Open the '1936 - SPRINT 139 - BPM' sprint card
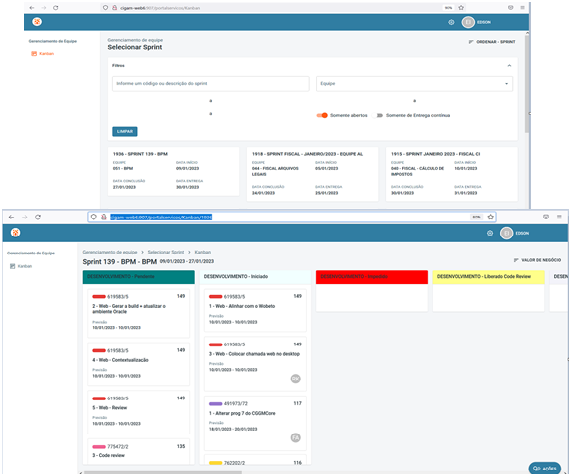 pos(174,171)
